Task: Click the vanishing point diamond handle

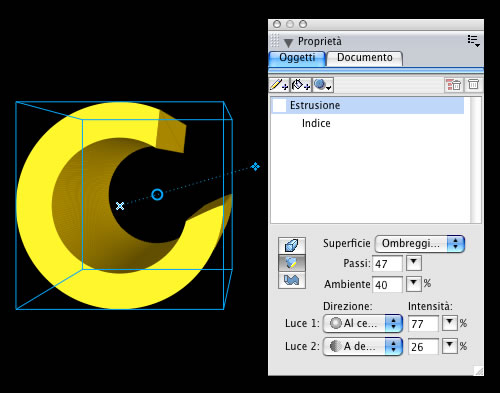Action: (255, 166)
